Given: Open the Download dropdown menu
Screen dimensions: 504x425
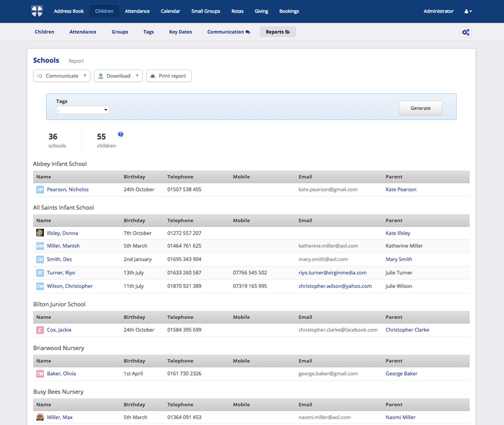Looking at the screenshot, I should tap(118, 76).
